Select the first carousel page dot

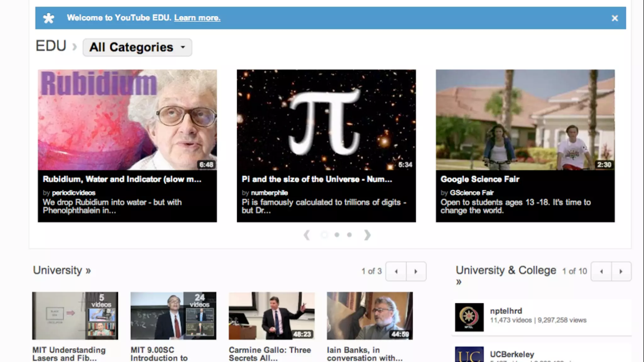pos(325,235)
